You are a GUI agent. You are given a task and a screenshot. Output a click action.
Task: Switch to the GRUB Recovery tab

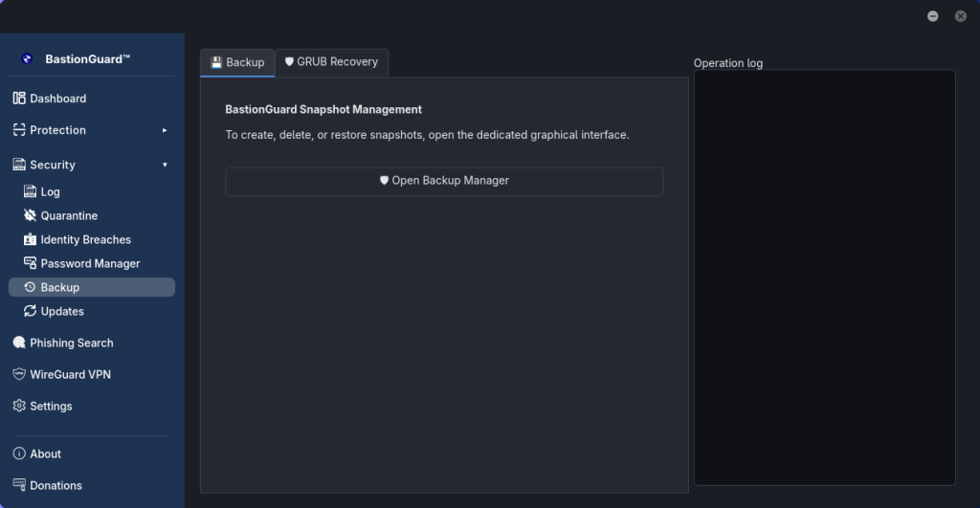tap(332, 62)
